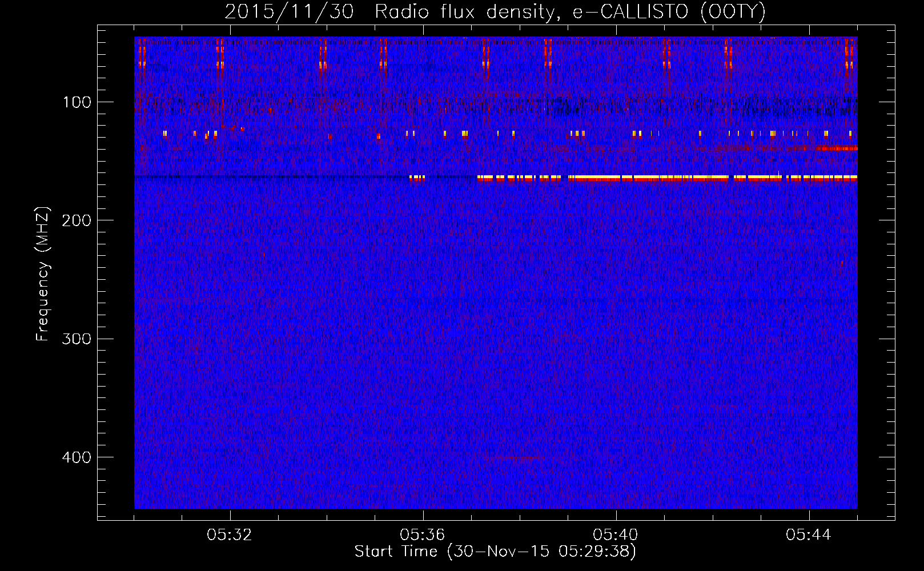This screenshot has width=924, height=571.
Task: Click the 400 frequency tick label
Action: (77, 457)
